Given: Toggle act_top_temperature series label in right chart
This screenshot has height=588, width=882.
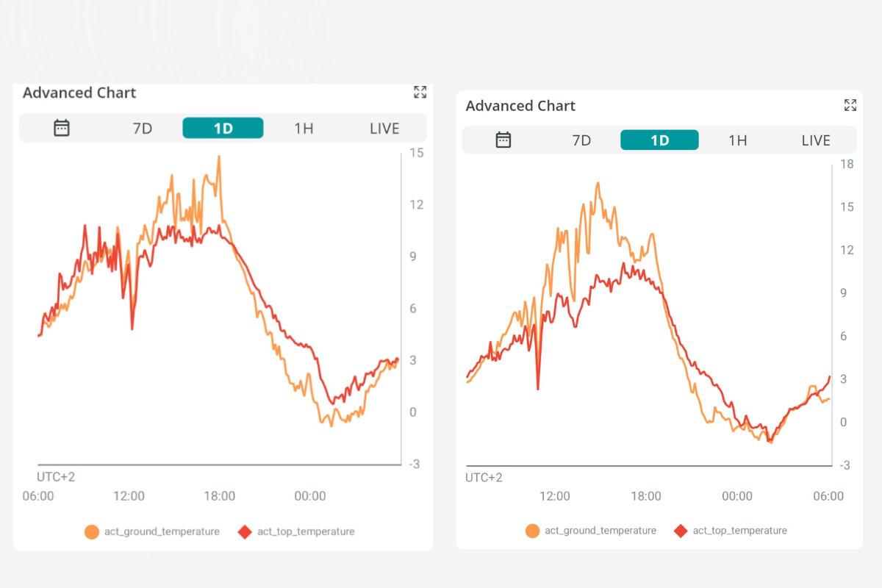Looking at the screenshot, I should [x=740, y=531].
